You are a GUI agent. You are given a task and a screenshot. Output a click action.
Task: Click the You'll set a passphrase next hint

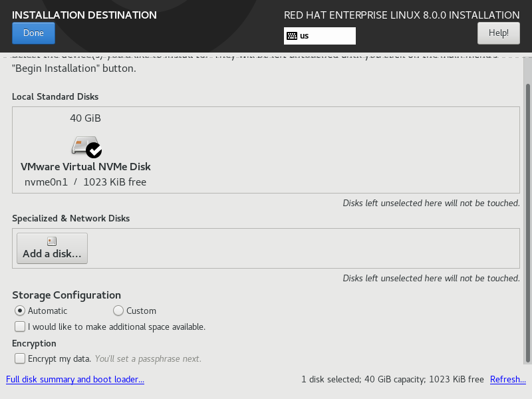click(x=148, y=359)
